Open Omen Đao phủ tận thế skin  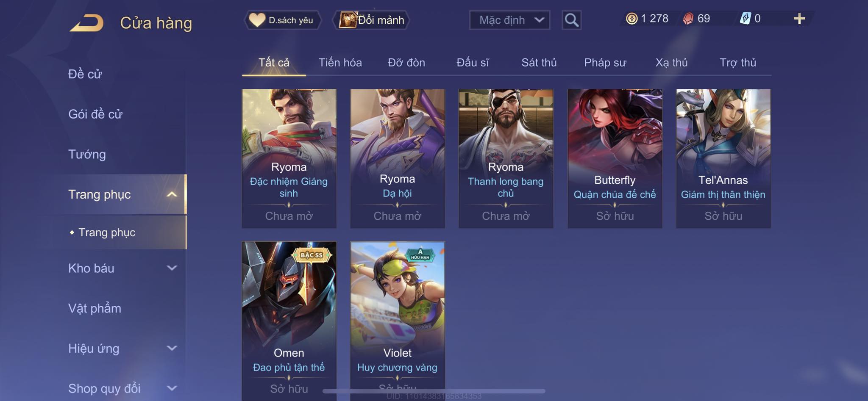[289, 321]
